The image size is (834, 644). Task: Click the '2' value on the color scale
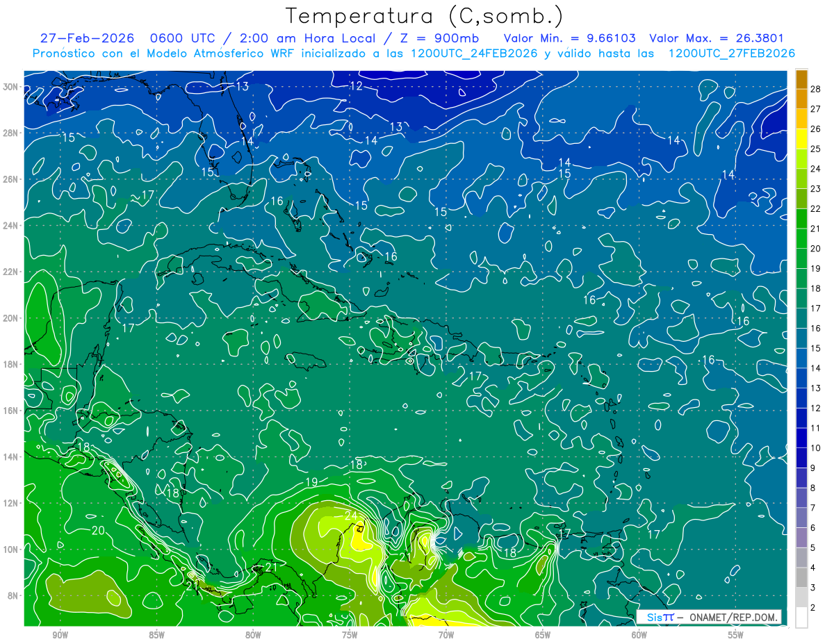[x=812, y=608]
